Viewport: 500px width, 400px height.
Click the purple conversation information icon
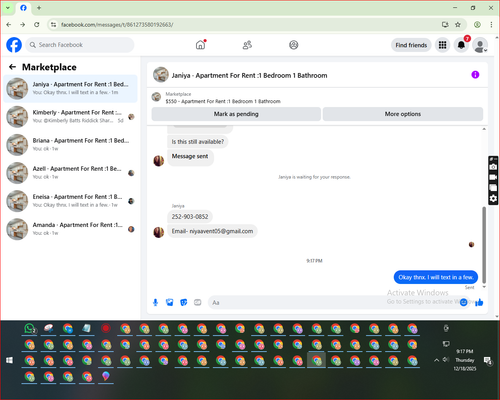pyautogui.click(x=475, y=75)
